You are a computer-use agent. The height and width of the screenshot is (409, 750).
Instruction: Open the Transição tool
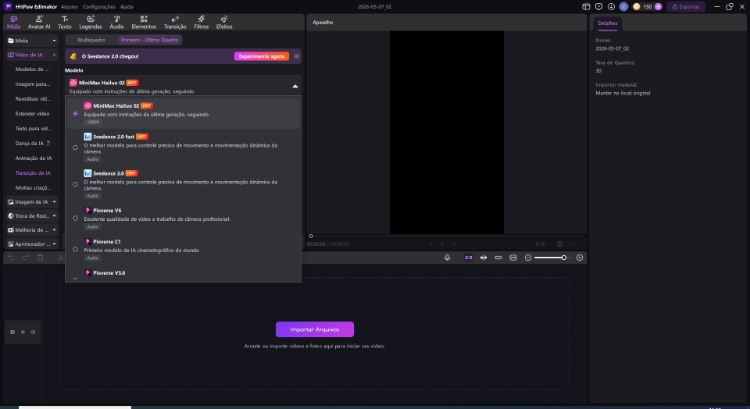coord(175,22)
